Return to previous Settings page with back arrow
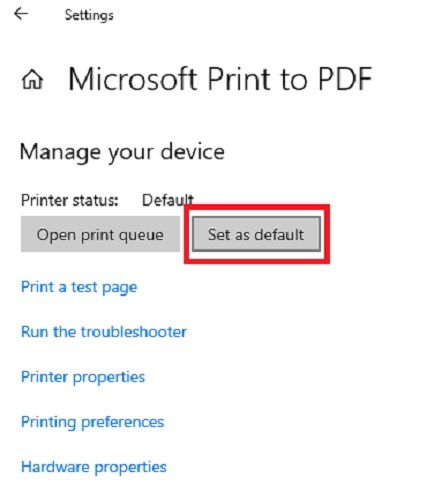 (x=21, y=14)
